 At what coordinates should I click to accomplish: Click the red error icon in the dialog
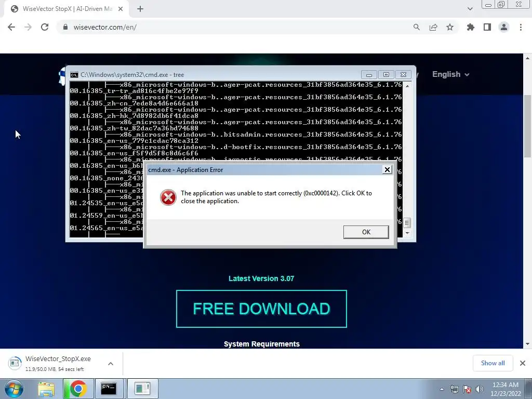(x=168, y=197)
